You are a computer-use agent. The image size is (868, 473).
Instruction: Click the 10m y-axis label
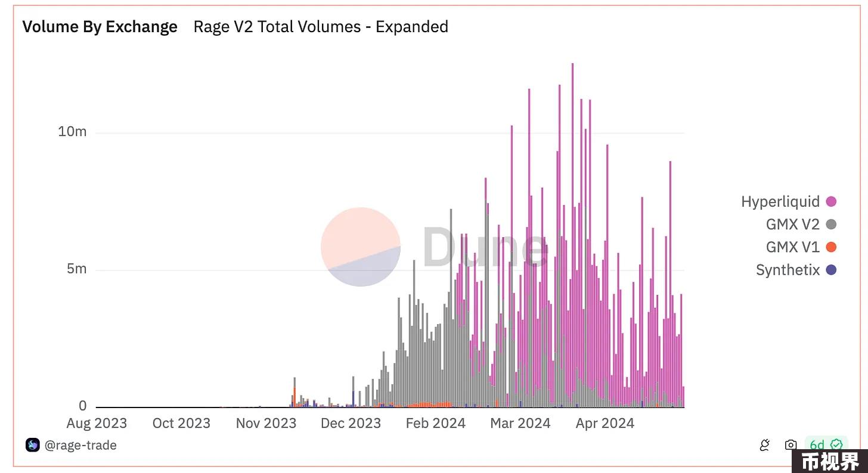point(72,132)
